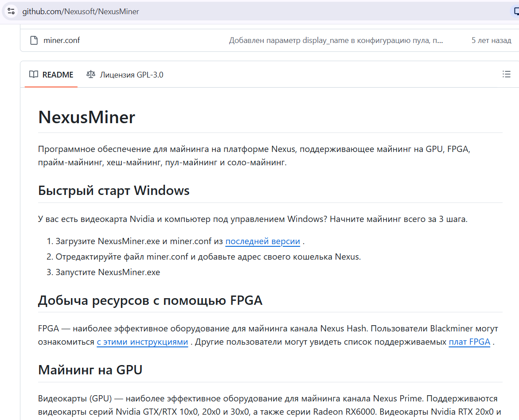Screen dimensions: 519x420
Task: Click the scales icon of license tab
Action: click(x=91, y=74)
